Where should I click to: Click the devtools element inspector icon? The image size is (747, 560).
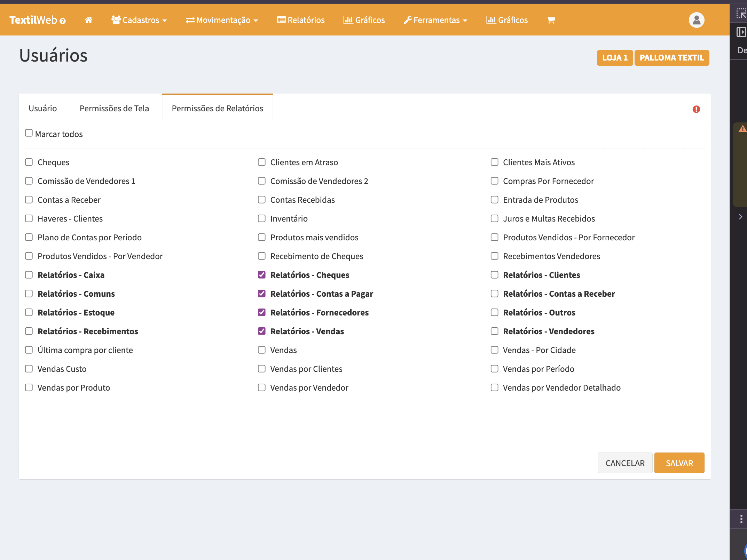click(741, 14)
